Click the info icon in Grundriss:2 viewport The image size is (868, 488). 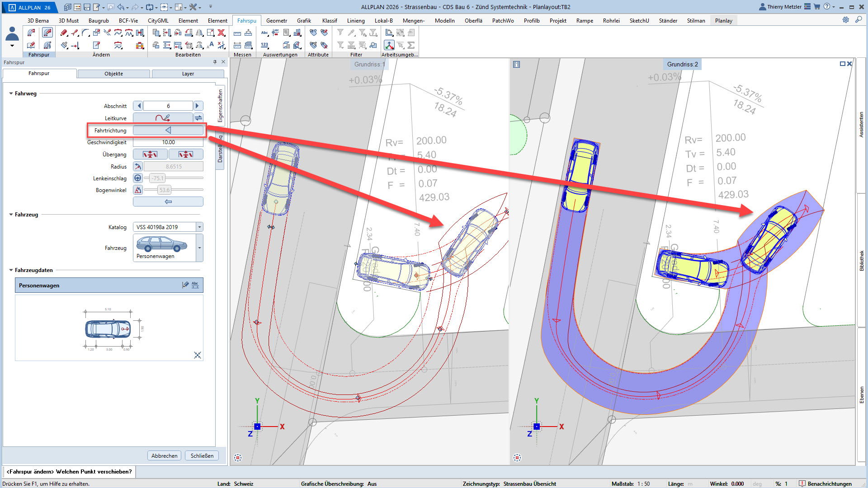(x=516, y=65)
